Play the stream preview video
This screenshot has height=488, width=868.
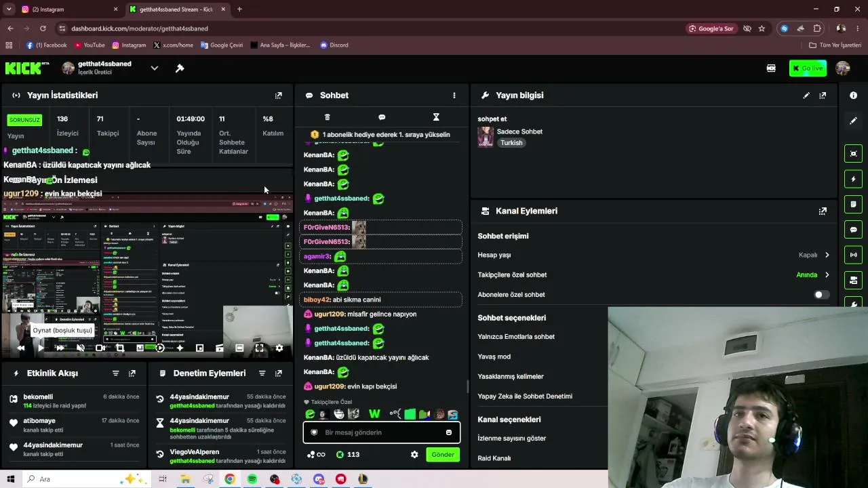tap(41, 348)
